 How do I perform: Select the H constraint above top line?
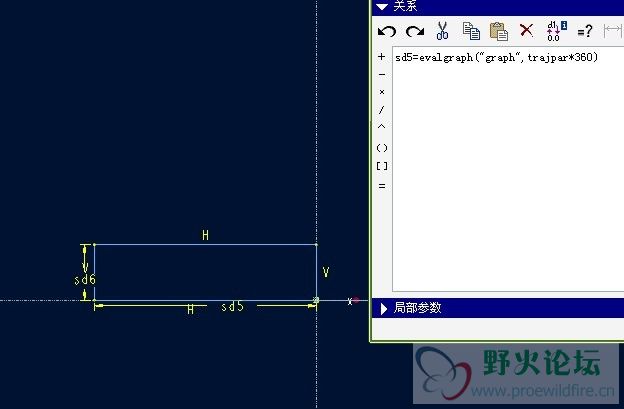(205, 236)
